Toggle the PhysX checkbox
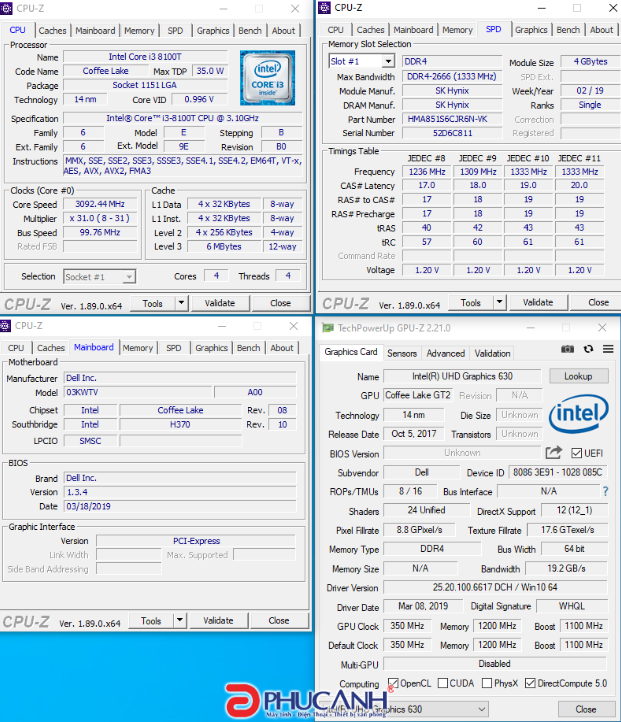The image size is (621, 722). click(x=487, y=683)
